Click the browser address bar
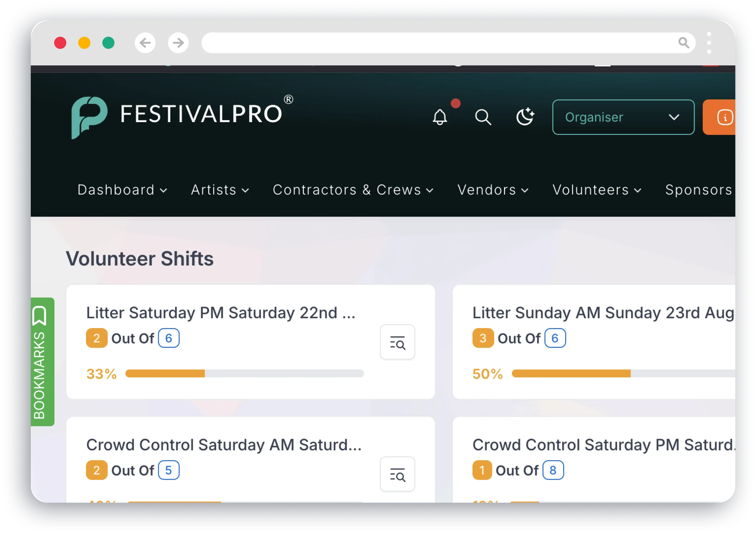The width and height of the screenshot is (756, 534). click(x=438, y=43)
